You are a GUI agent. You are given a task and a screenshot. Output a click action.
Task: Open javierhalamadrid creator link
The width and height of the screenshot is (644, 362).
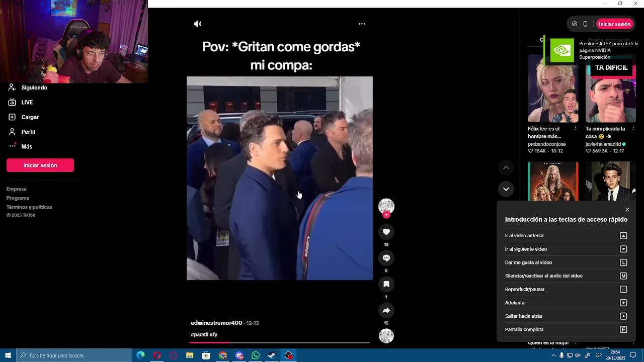pos(603,144)
